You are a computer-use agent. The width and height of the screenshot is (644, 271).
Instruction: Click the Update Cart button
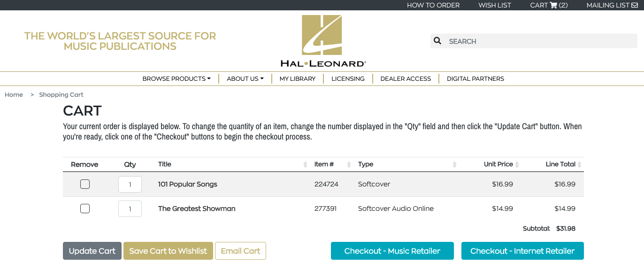[92, 251]
